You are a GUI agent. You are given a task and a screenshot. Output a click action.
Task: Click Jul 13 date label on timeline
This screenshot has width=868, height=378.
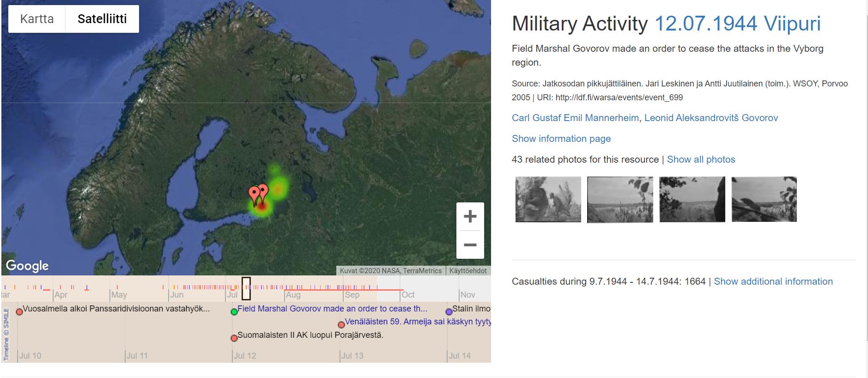tap(352, 356)
